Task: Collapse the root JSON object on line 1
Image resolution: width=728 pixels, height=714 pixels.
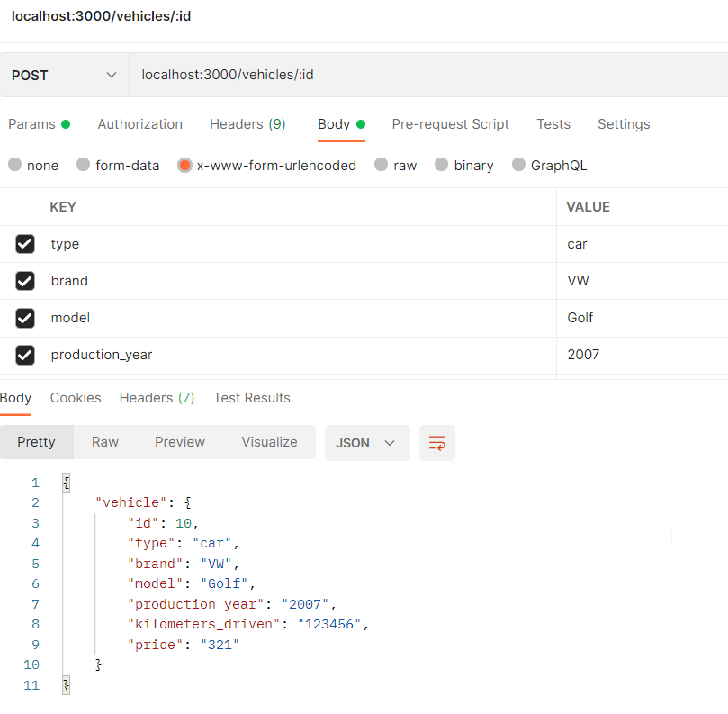Action: point(67,484)
